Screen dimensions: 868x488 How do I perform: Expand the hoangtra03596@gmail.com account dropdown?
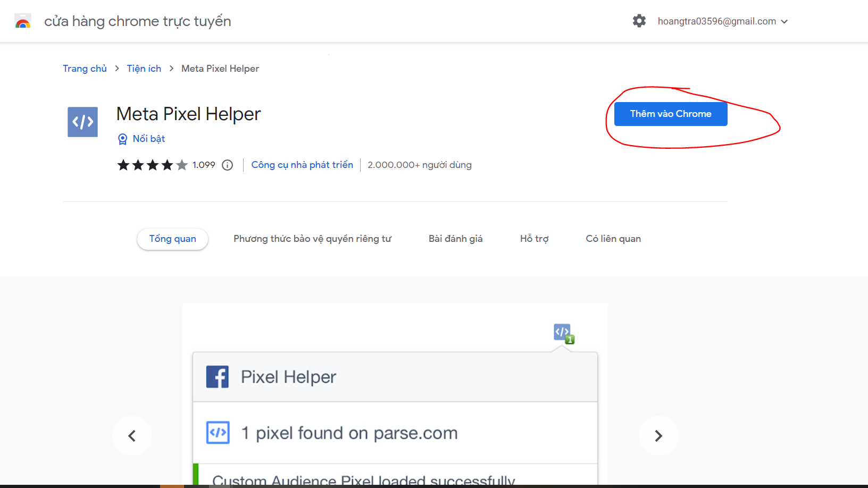(x=722, y=21)
